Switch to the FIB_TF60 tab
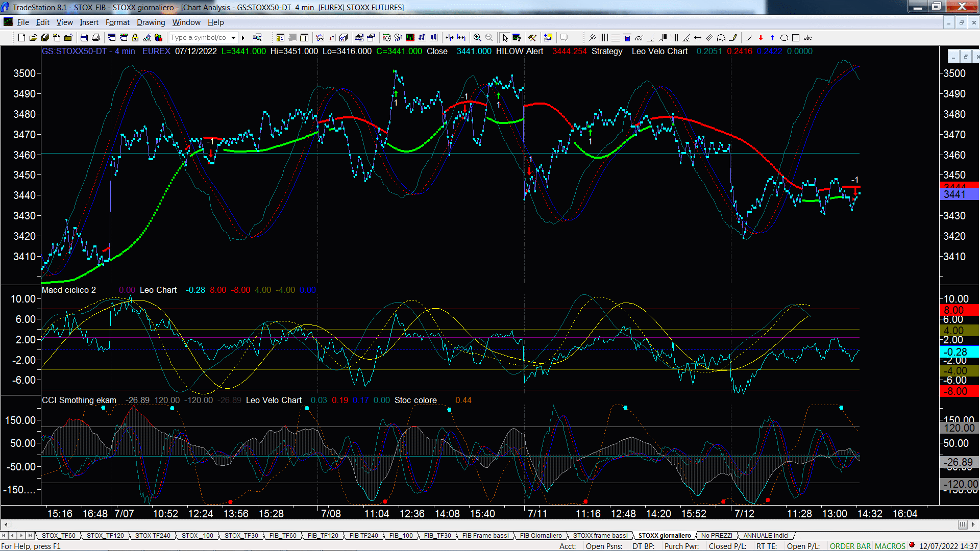This screenshot has width=980, height=551. coord(283,535)
